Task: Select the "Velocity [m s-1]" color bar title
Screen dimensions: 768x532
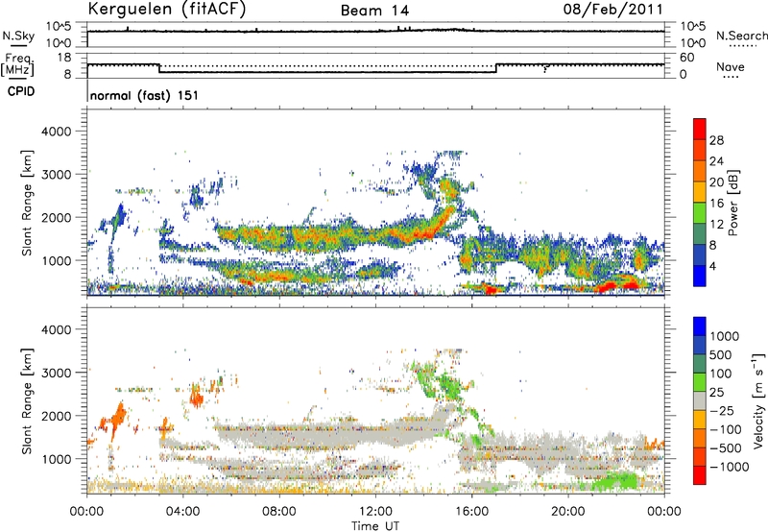Action: coord(758,400)
